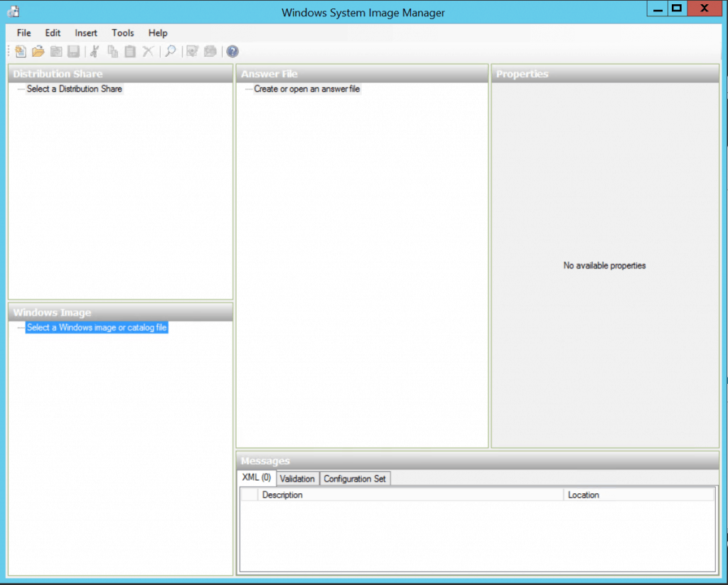The width and height of the screenshot is (728, 585).
Task: Click 'No available properties' text
Action: (x=604, y=266)
